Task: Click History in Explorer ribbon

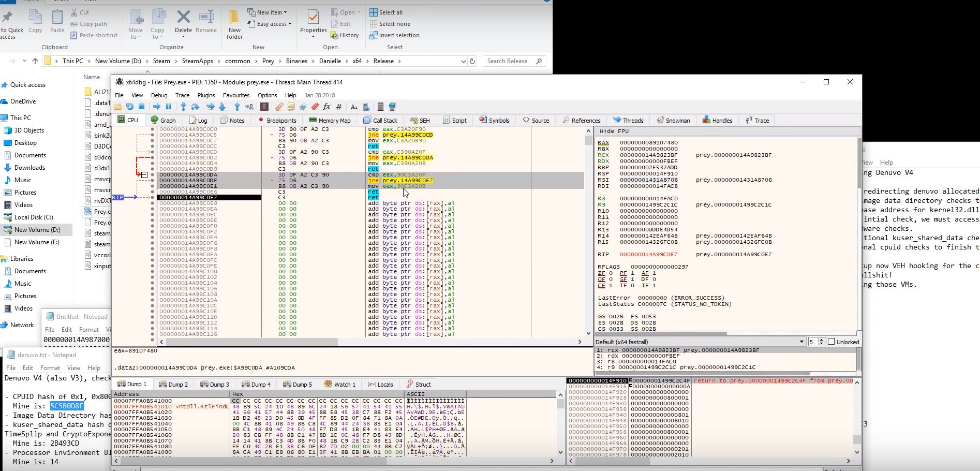Action: coord(344,35)
